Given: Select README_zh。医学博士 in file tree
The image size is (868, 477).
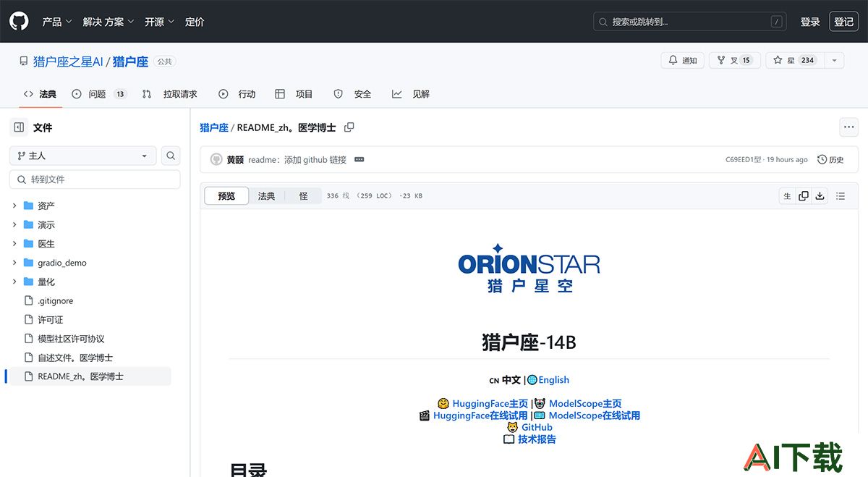Looking at the screenshot, I should pos(90,376).
